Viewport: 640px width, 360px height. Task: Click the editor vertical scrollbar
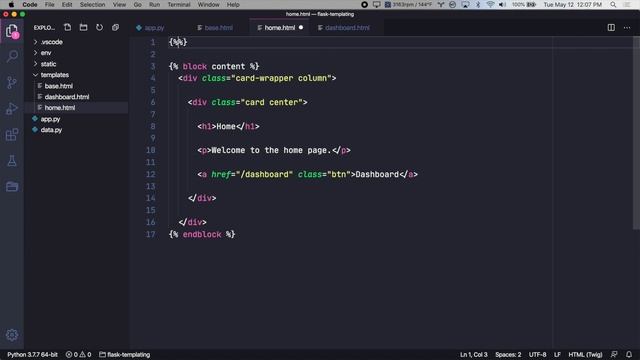click(636, 133)
